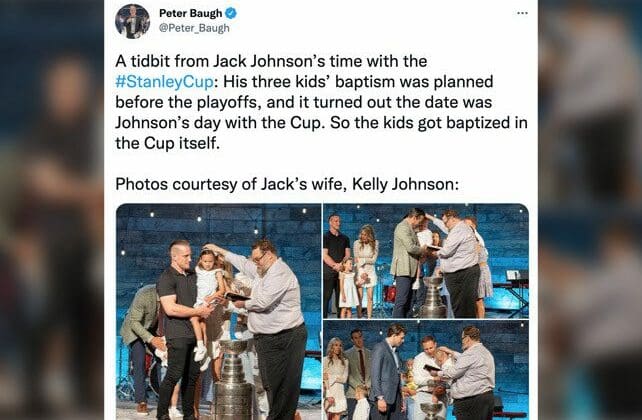Click Peter Baugh's profile avatar
The width and height of the screenshot is (642, 420).
(132, 21)
